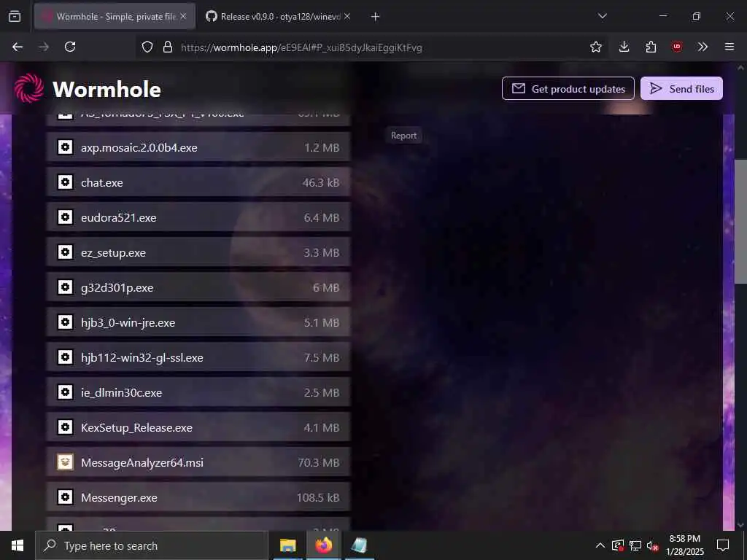Click the page vertical scrollbar thumb
This screenshot has width=747, height=560.
740,221
